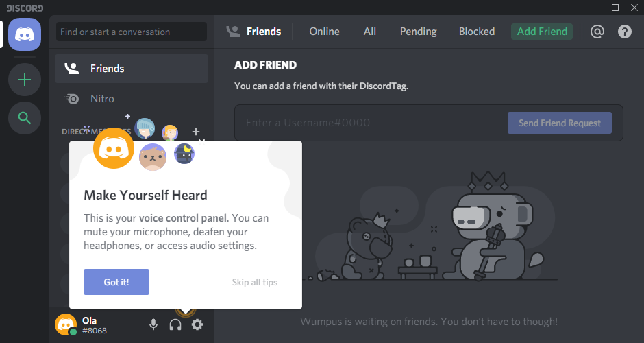Open User Settings gear
The height and width of the screenshot is (343, 644).
[197, 324]
